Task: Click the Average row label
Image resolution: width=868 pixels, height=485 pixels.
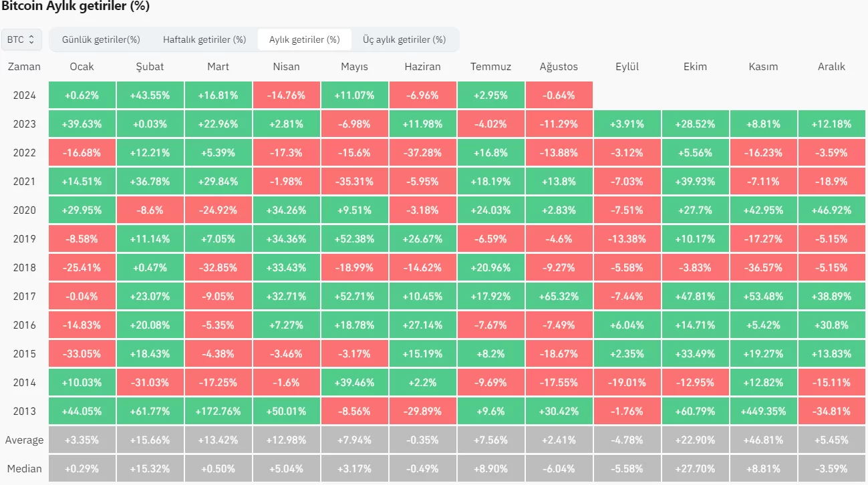Action: (x=24, y=440)
